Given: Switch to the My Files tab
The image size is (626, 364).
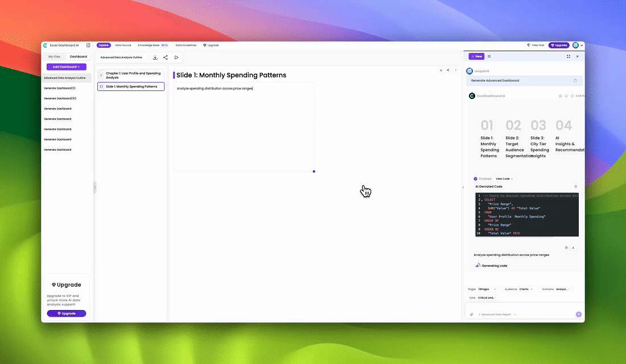Looking at the screenshot, I should [x=54, y=57].
